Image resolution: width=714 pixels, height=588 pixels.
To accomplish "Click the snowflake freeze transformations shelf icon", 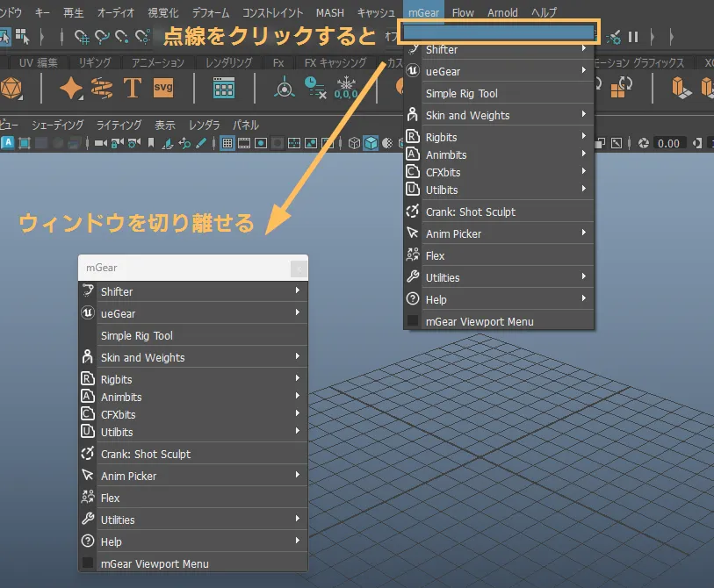I will [346, 87].
